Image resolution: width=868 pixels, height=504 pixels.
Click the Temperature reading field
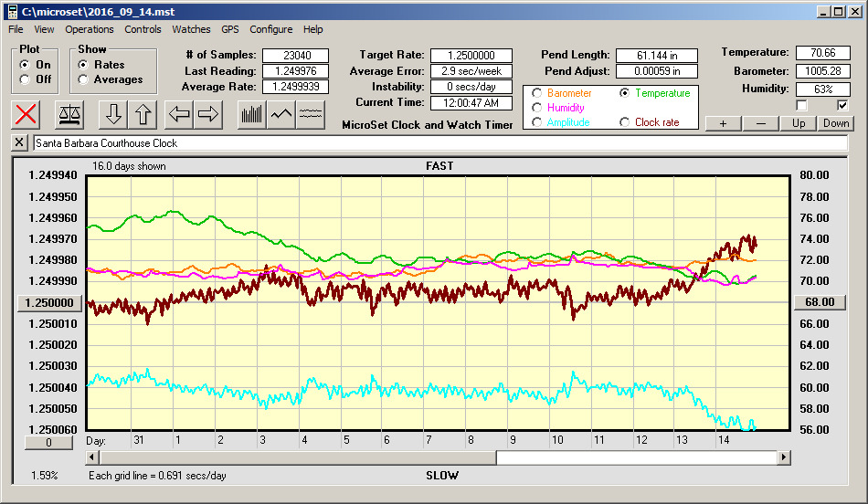pos(822,53)
